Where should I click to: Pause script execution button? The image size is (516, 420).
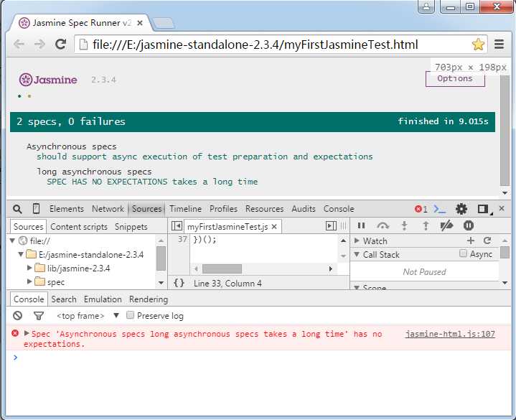pos(361,225)
